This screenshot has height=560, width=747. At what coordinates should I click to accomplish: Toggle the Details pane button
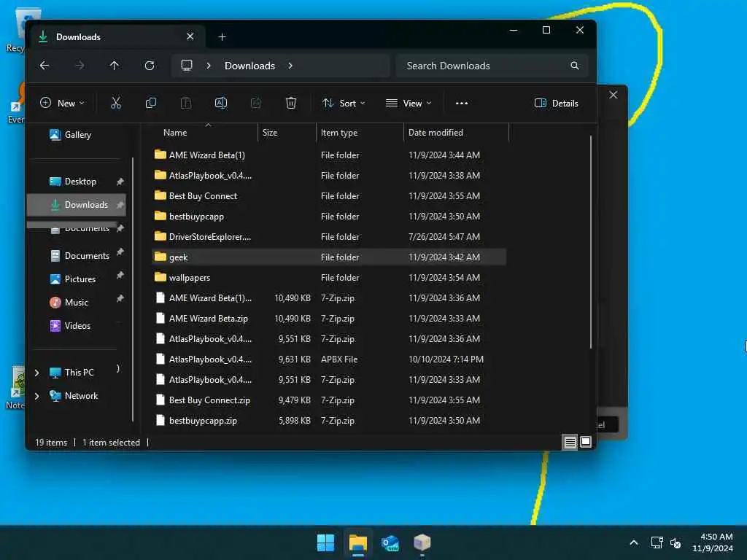click(x=557, y=103)
